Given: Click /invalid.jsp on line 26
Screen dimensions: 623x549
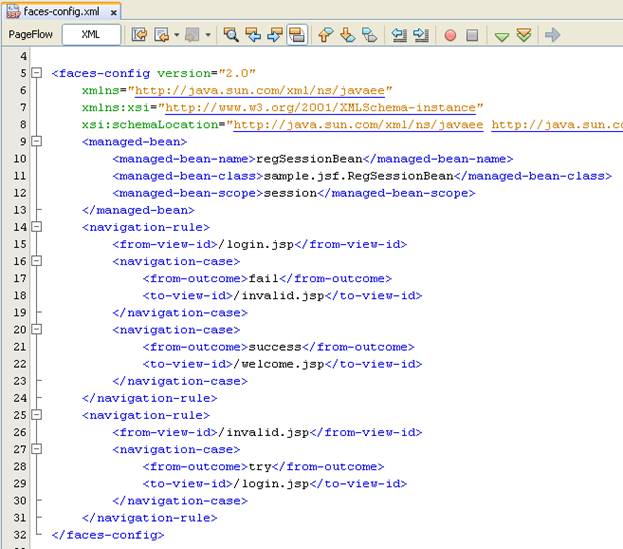Looking at the screenshot, I should click(x=264, y=432).
